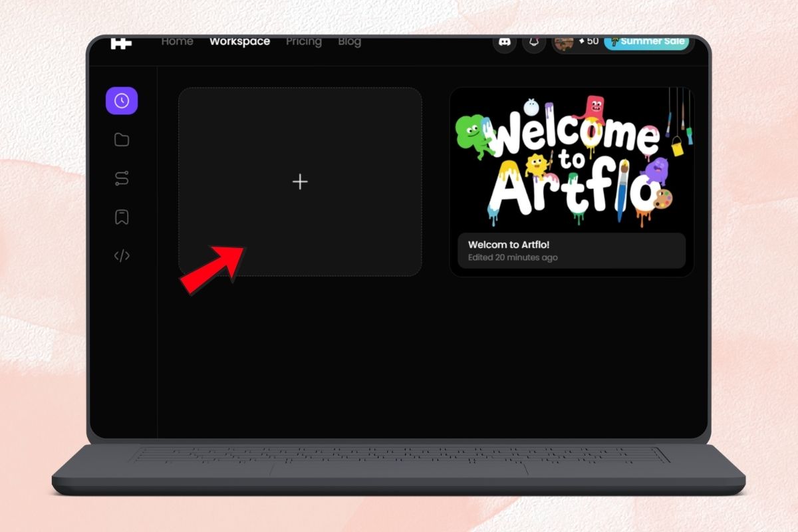The image size is (798, 532).
Task: Open the Recent clock icon in sidebar
Action: (x=122, y=101)
